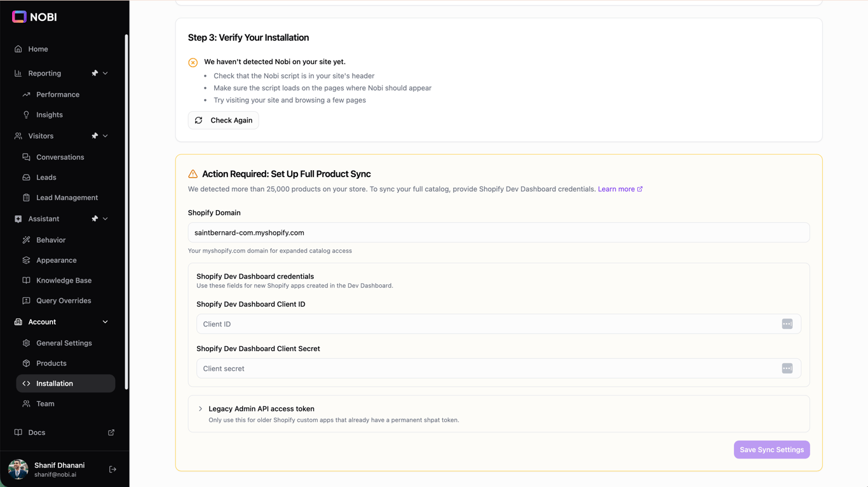The height and width of the screenshot is (487, 868).
Task: Click the "Step 3: Verify Your Installation" heading
Action: pos(248,37)
